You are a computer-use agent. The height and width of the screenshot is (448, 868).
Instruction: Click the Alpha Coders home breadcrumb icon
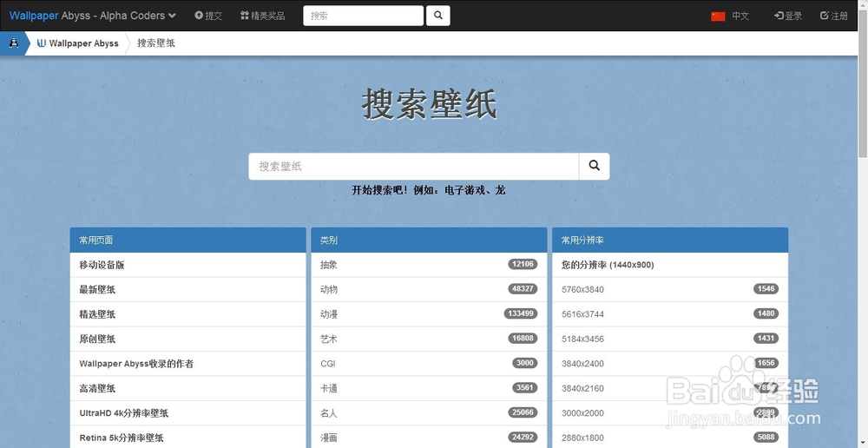pos(14,43)
